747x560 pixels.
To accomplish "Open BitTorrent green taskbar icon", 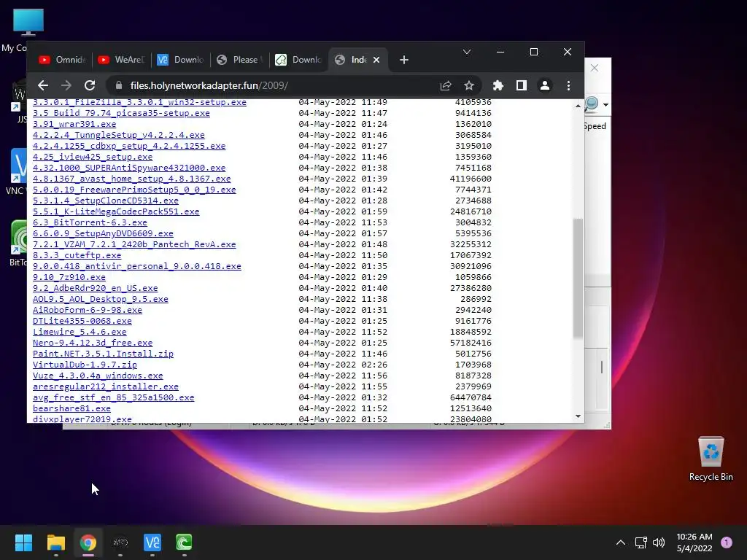I will pyautogui.click(x=185, y=542).
